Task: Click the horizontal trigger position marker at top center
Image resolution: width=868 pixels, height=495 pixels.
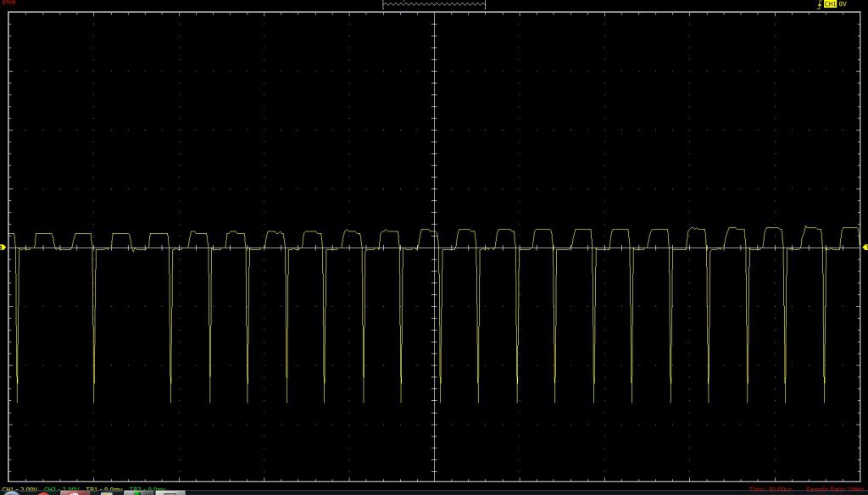Action: 435,12
